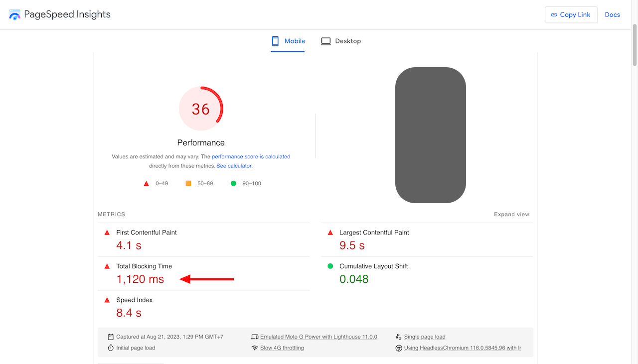Click the performance score gauge showing 36
Image resolution: width=638 pixels, height=364 pixels.
[201, 109]
